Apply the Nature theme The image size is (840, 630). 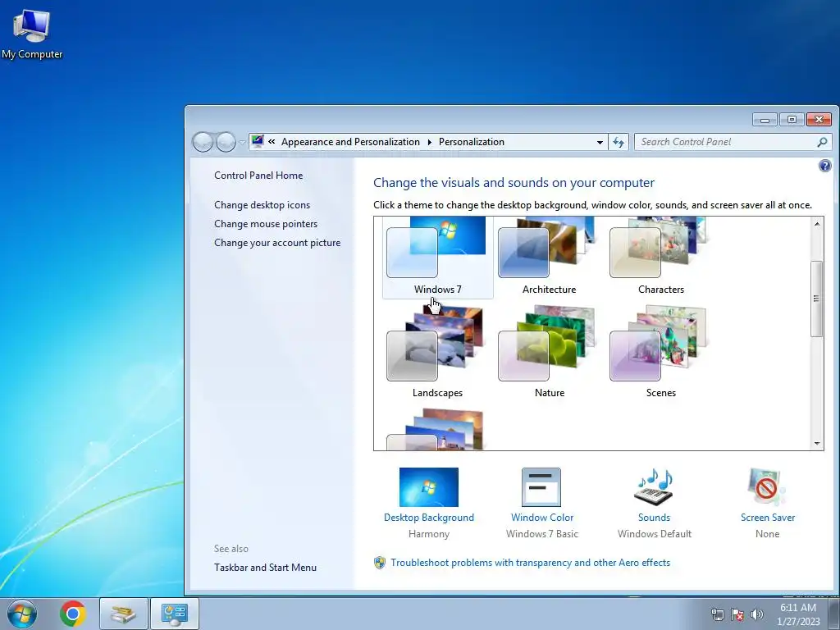tap(549, 353)
